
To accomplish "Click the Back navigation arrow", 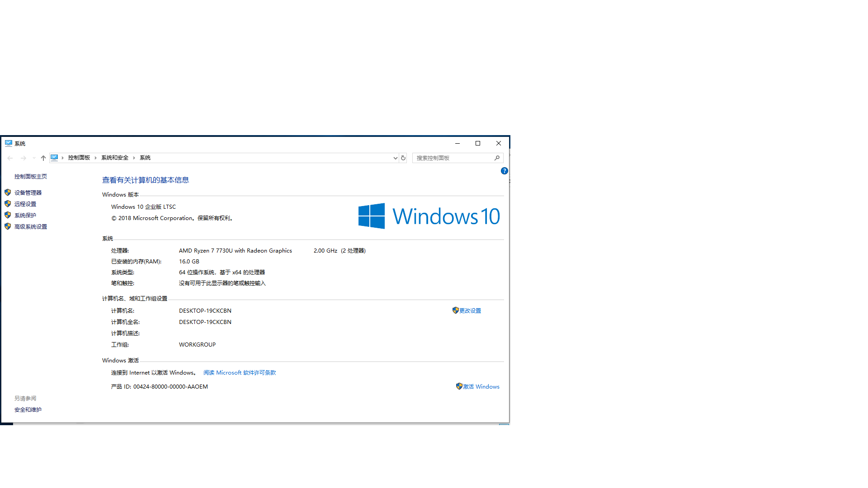I will (10, 158).
